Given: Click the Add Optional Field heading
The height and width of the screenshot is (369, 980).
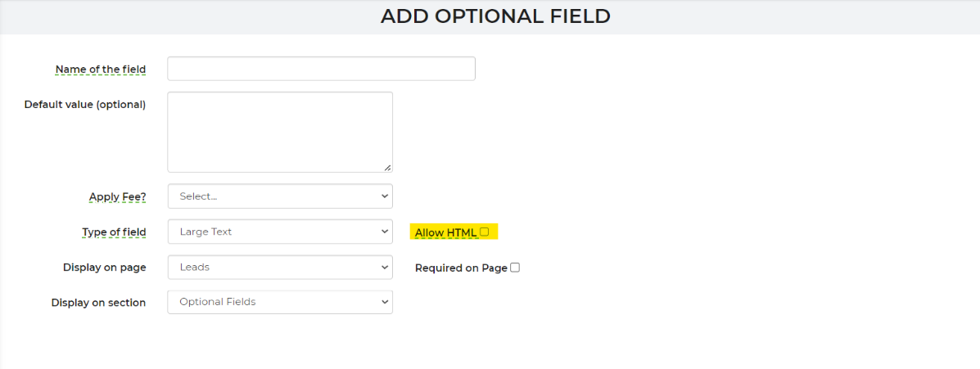Looking at the screenshot, I should [x=495, y=16].
